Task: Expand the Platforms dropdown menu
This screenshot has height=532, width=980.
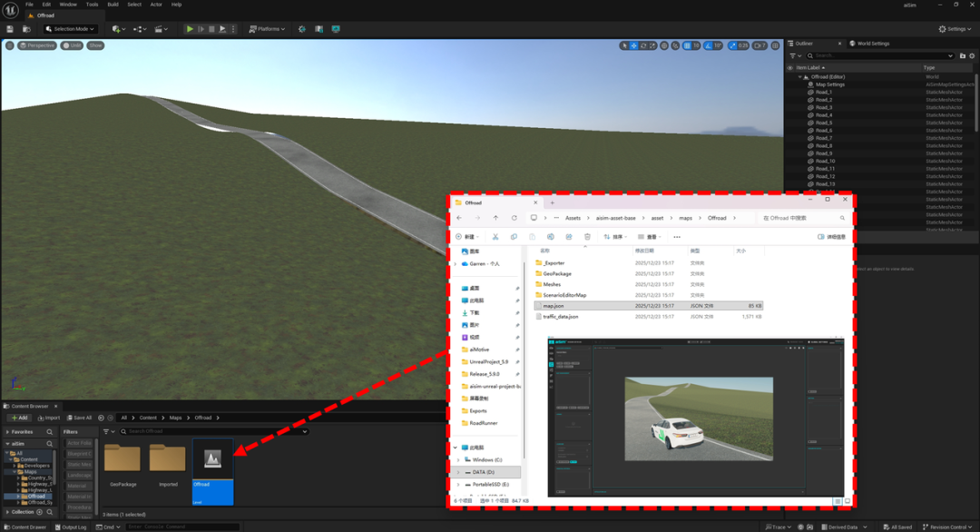Action: coord(267,29)
